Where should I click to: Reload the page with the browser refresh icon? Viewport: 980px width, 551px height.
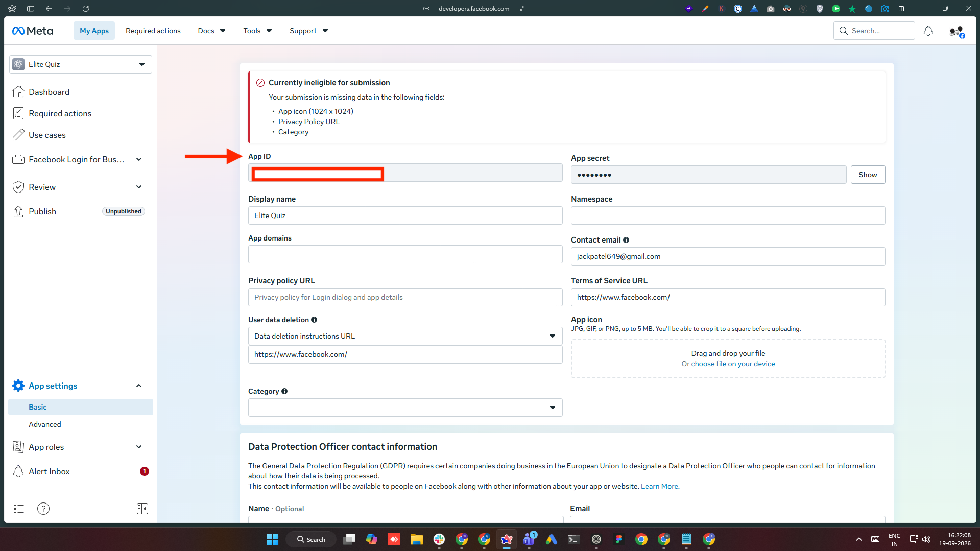click(86, 9)
